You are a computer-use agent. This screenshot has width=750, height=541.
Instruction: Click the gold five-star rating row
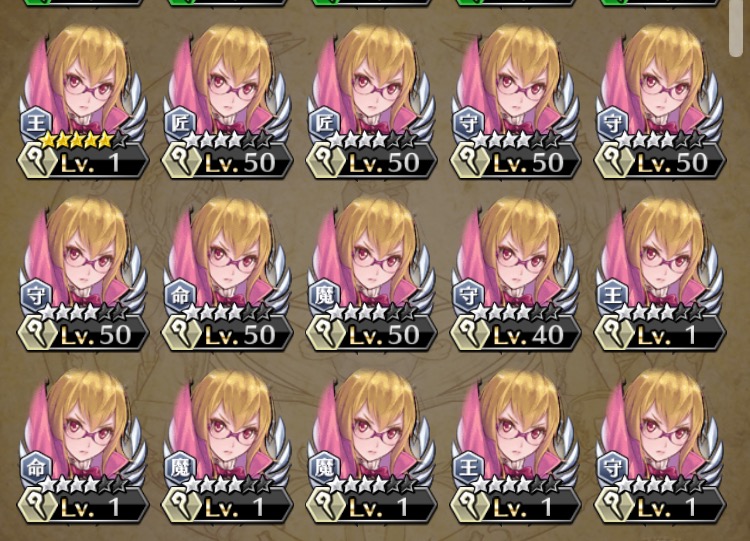[x=84, y=140]
